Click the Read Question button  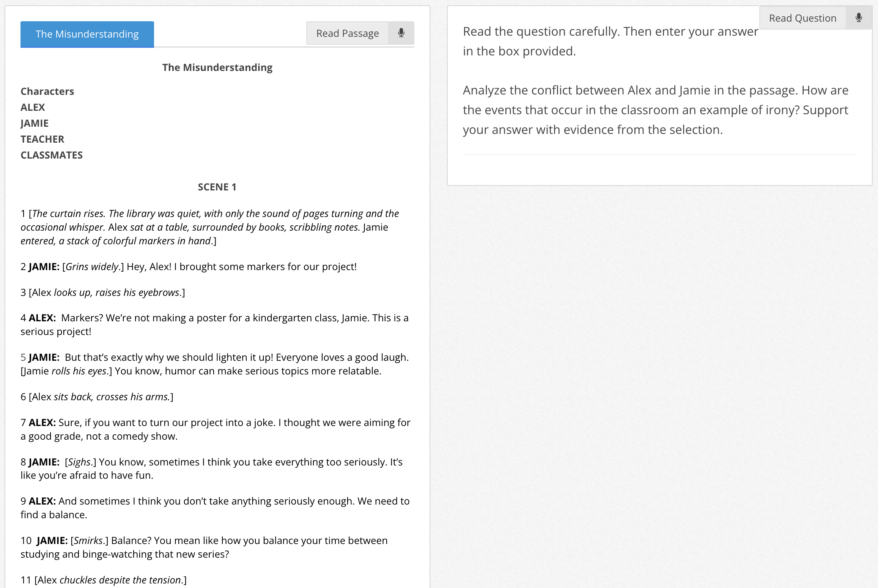tap(802, 18)
